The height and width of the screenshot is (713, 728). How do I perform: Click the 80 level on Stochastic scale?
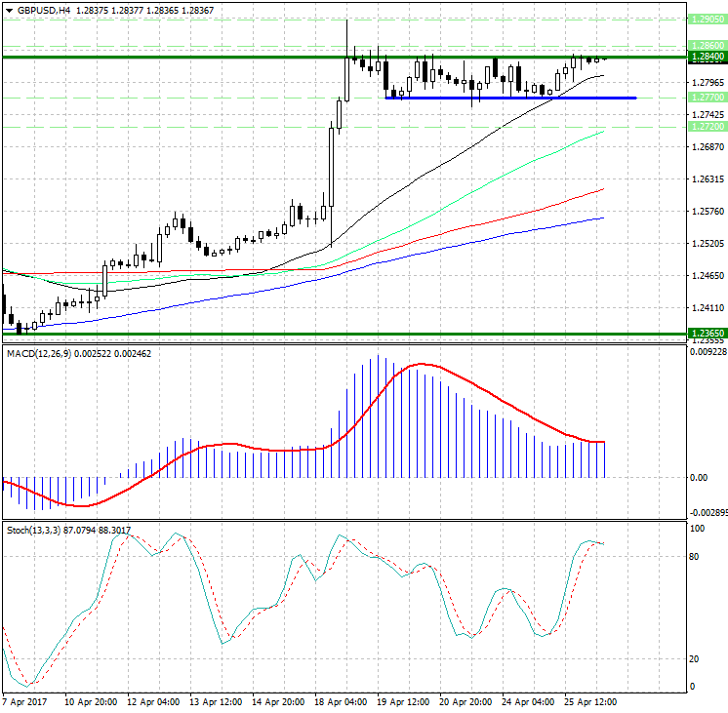coord(695,557)
